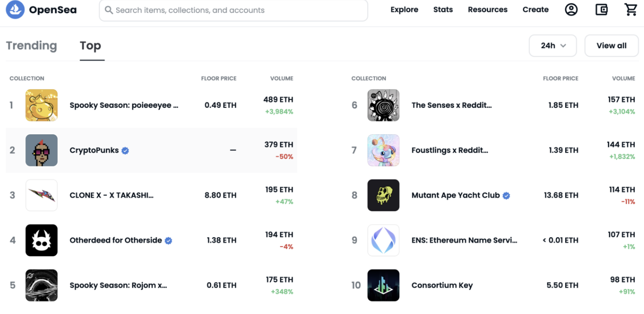Open the Explore menu
Viewport: 644px width, 314px height.
click(x=404, y=9)
